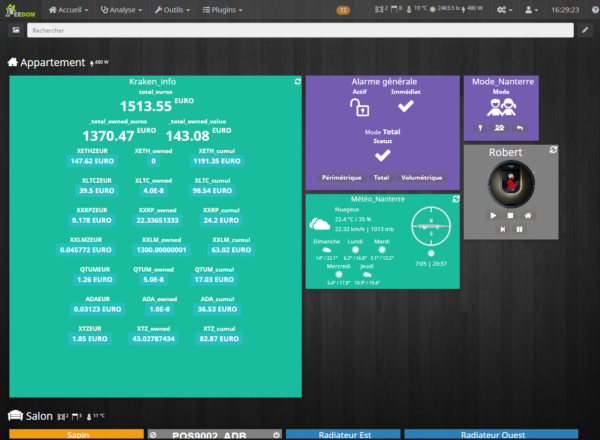The height and width of the screenshot is (440, 600).
Task: Expand the Analyse dropdown menu
Action: pyautogui.click(x=123, y=10)
